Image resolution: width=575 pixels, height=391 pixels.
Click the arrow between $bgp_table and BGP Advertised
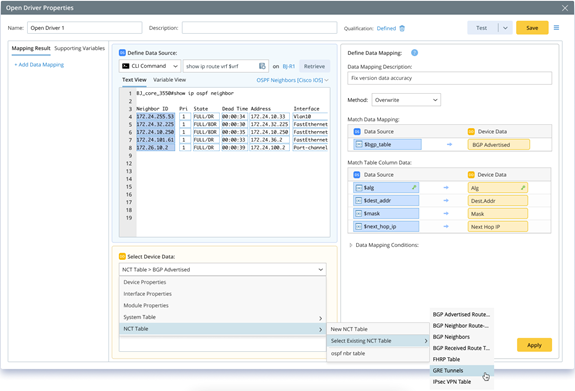point(449,145)
